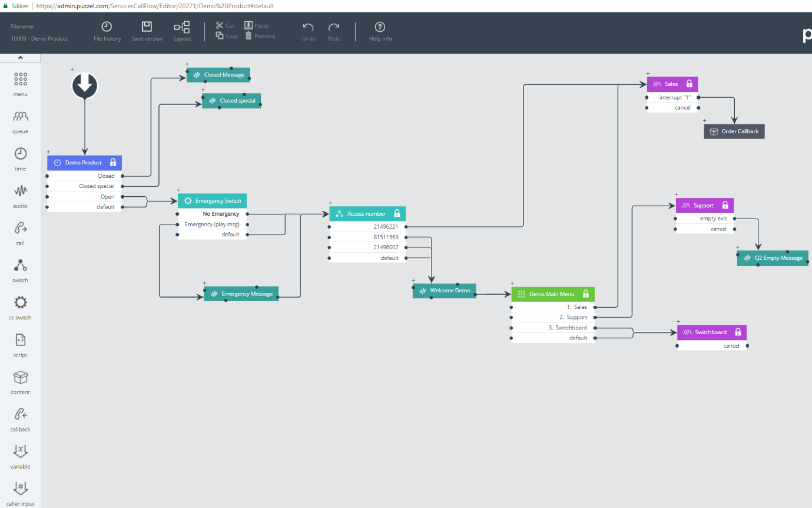Toggle lock on Demo Main Menu node
The image size is (812, 508).
585,294
